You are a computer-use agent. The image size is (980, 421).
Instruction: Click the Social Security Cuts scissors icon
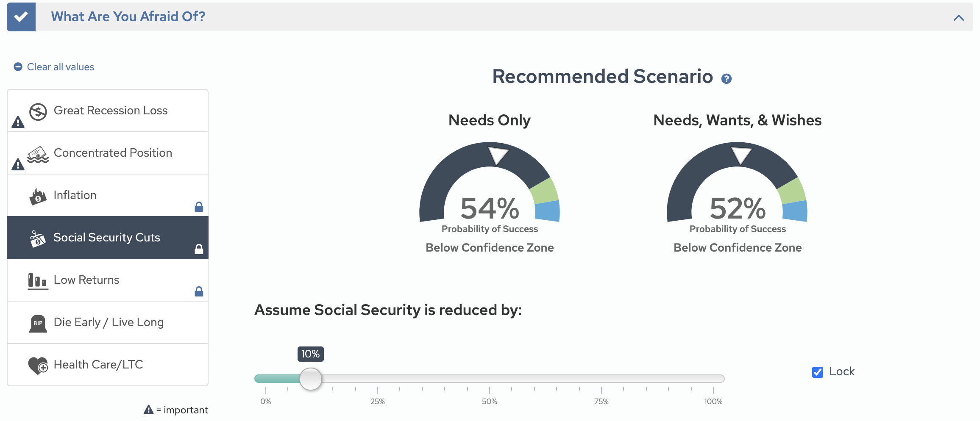[x=38, y=239]
